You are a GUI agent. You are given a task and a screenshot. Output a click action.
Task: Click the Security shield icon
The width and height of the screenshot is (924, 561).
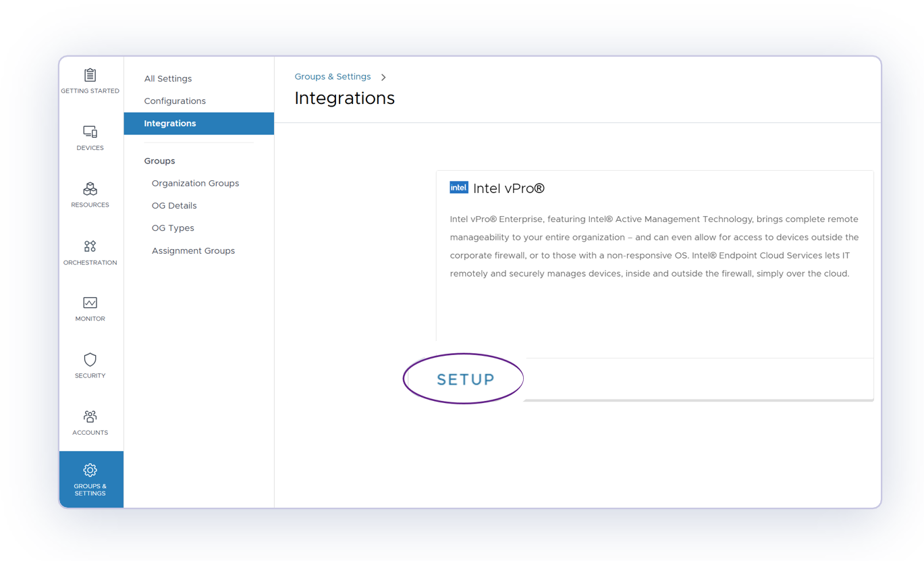pos(90,360)
